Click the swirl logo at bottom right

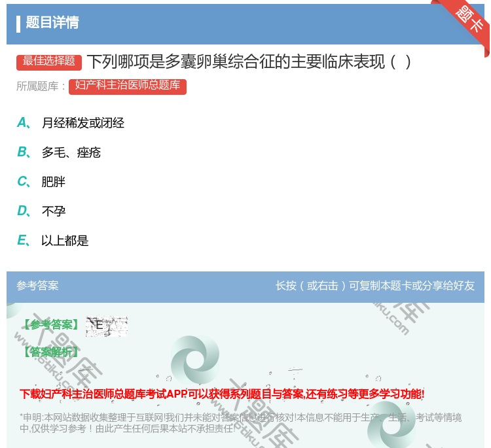coord(391,425)
